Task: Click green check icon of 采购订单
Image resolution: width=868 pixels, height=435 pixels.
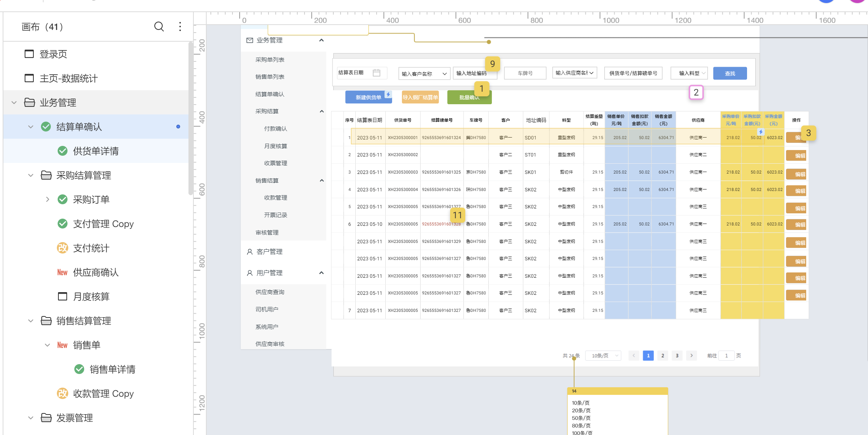Action: [x=63, y=199]
